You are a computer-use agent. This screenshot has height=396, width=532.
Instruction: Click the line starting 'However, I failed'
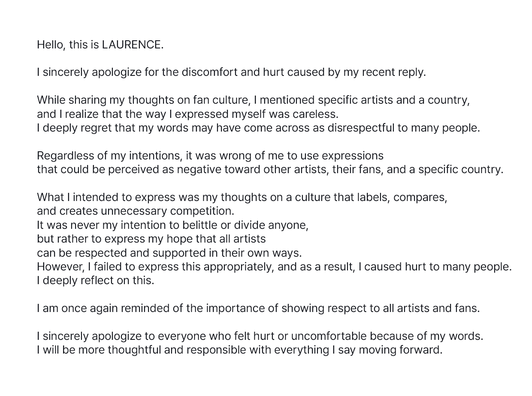274,267
